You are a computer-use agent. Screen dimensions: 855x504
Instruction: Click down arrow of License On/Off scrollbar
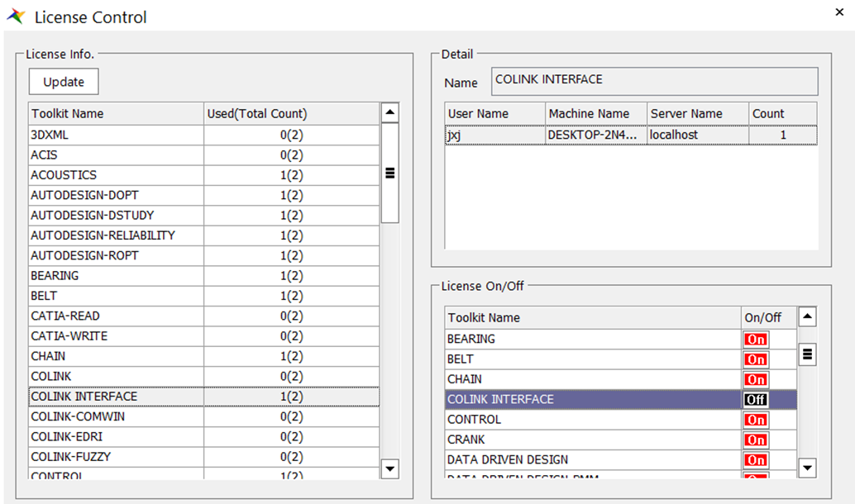807,468
